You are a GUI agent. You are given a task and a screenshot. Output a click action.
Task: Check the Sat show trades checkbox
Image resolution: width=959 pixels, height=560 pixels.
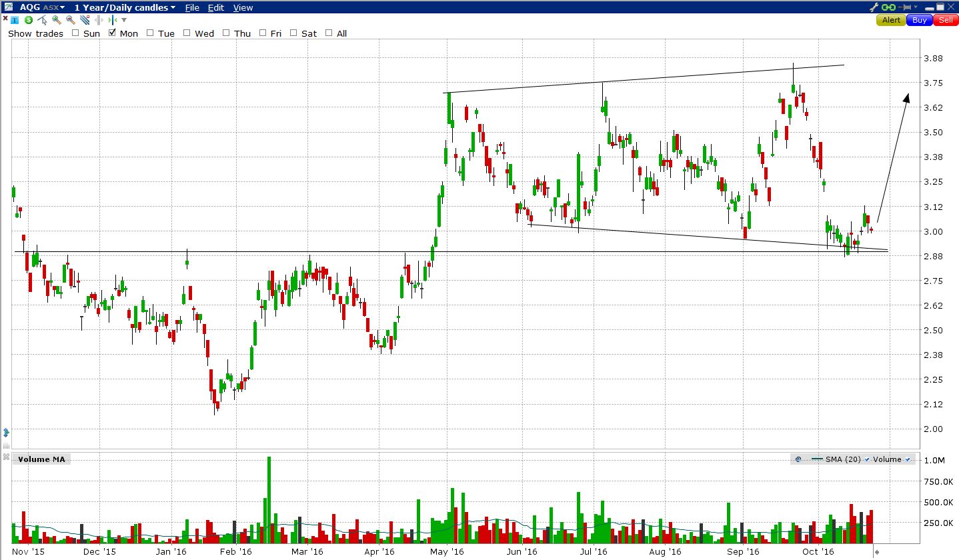(x=293, y=33)
